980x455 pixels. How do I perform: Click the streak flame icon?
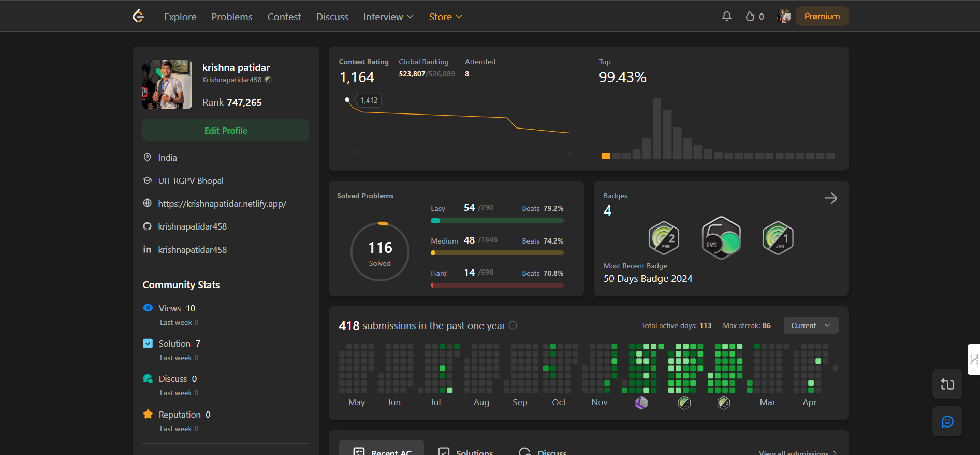(x=750, y=16)
